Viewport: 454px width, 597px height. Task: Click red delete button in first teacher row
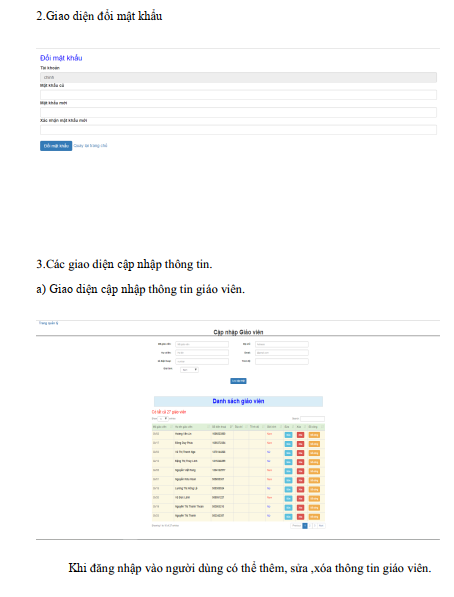tap(301, 435)
